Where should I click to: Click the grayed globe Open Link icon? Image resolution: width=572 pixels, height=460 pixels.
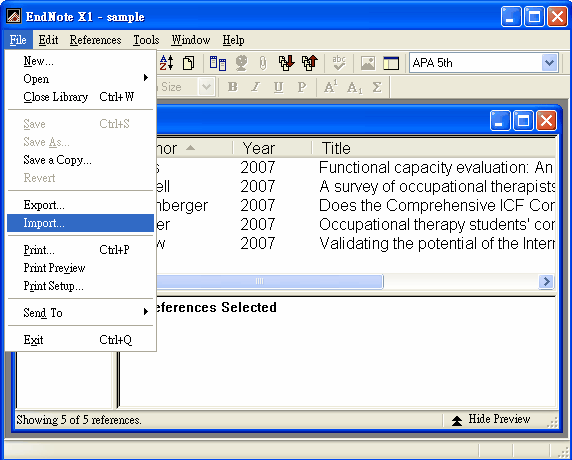241,63
